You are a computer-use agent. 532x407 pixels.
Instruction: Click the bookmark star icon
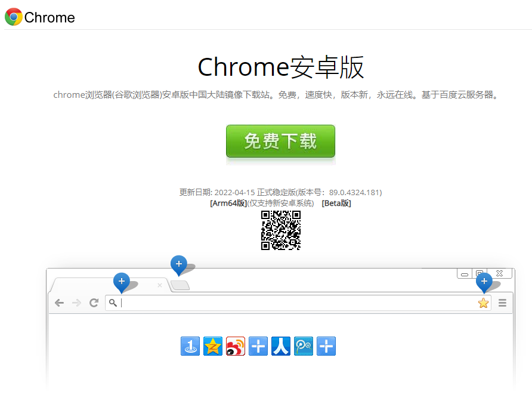coord(483,303)
